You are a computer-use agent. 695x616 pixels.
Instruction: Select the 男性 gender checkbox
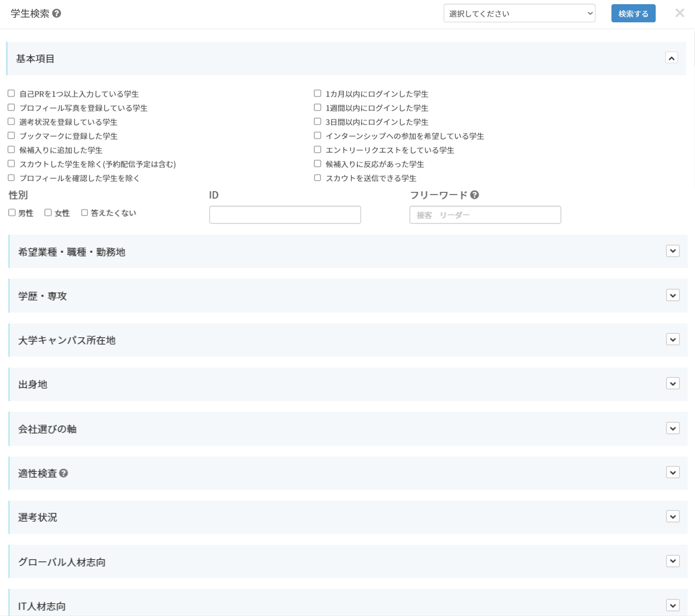[x=12, y=213]
